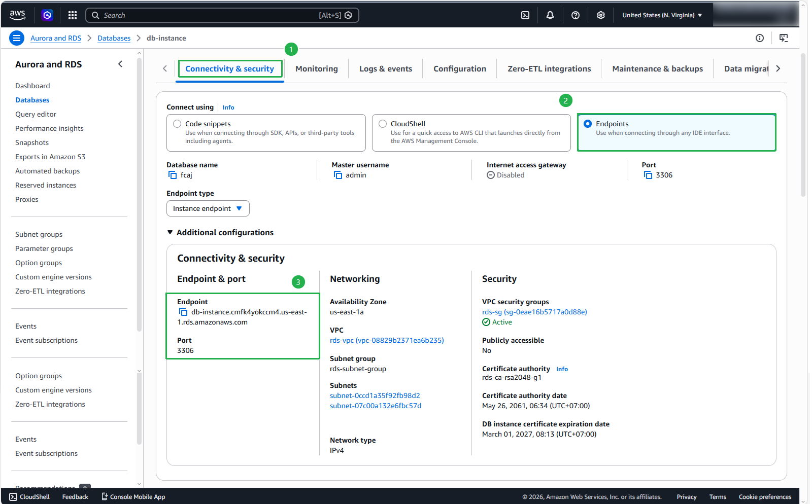Switch to Connectivity & security tab
812x504 pixels.
[230, 69]
